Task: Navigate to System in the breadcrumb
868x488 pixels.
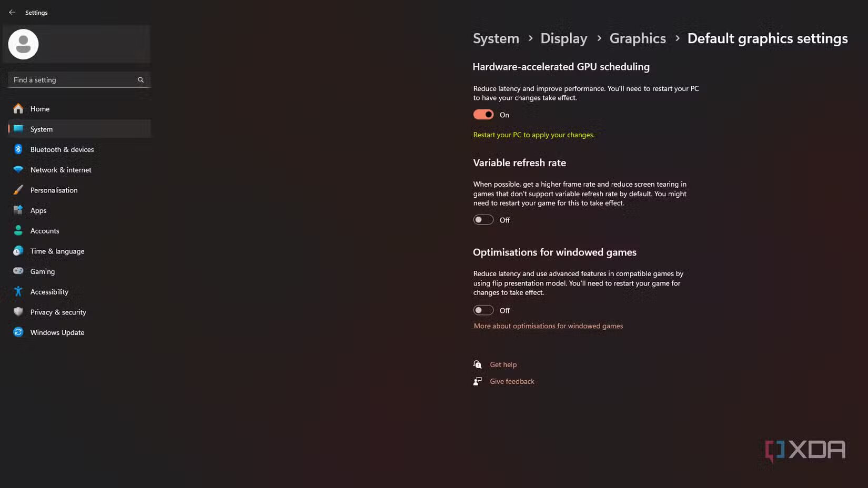Action: [496, 38]
